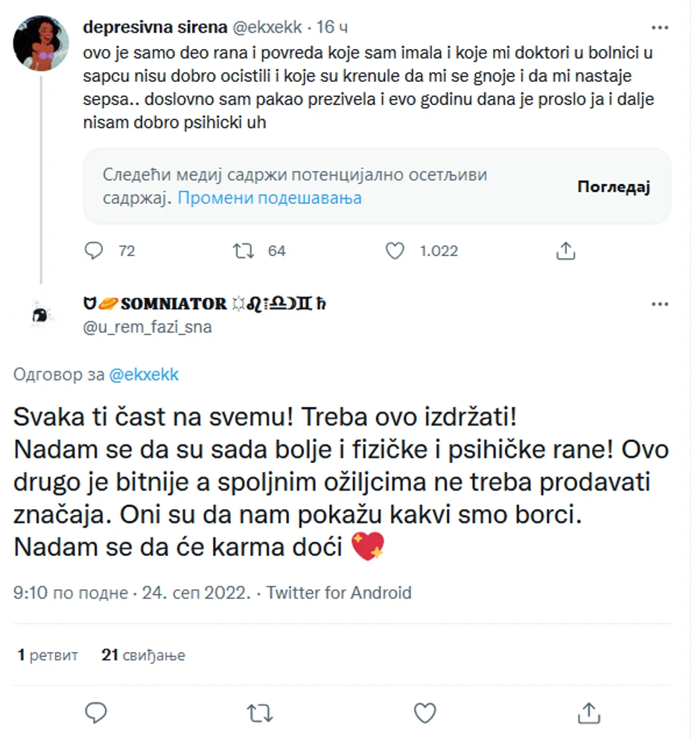Image resolution: width=700 pixels, height=739 pixels.
Task: Retweet SOMNIATOR's reply
Action: coord(260,712)
